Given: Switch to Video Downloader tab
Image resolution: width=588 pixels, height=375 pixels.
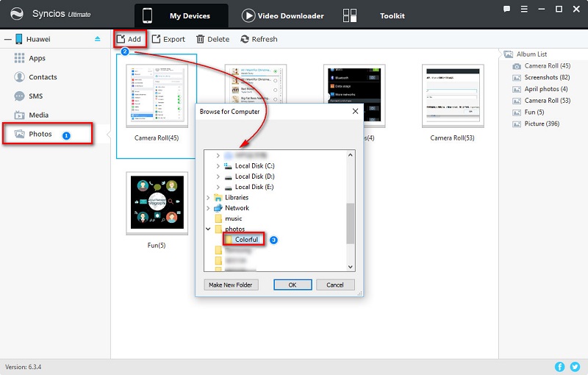Looking at the screenshot, I should [x=283, y=15].
